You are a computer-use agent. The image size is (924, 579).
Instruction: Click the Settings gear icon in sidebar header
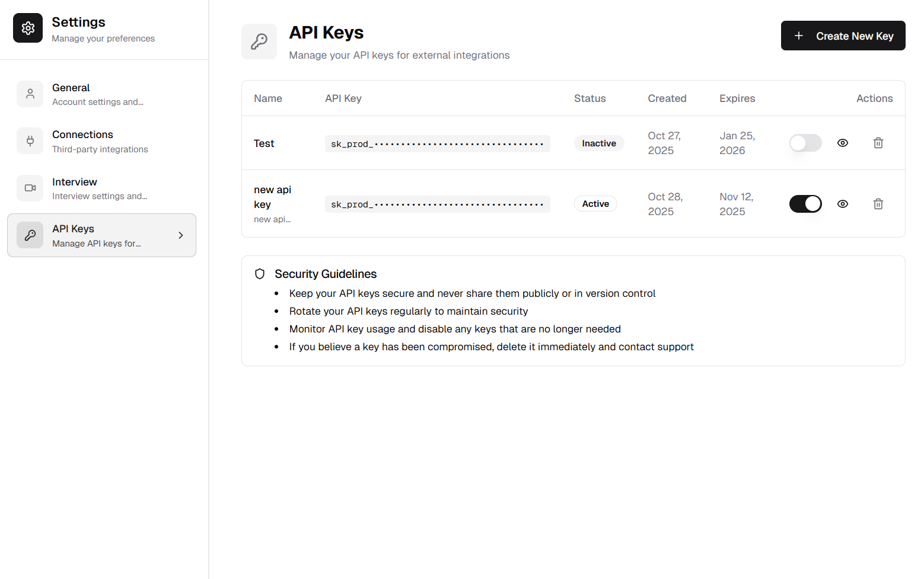(x=28, y=28)
